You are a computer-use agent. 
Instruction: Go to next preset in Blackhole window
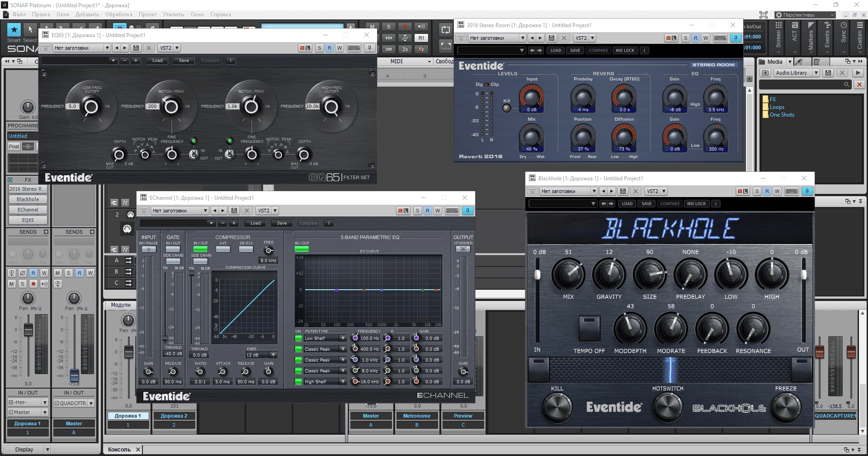612,191
